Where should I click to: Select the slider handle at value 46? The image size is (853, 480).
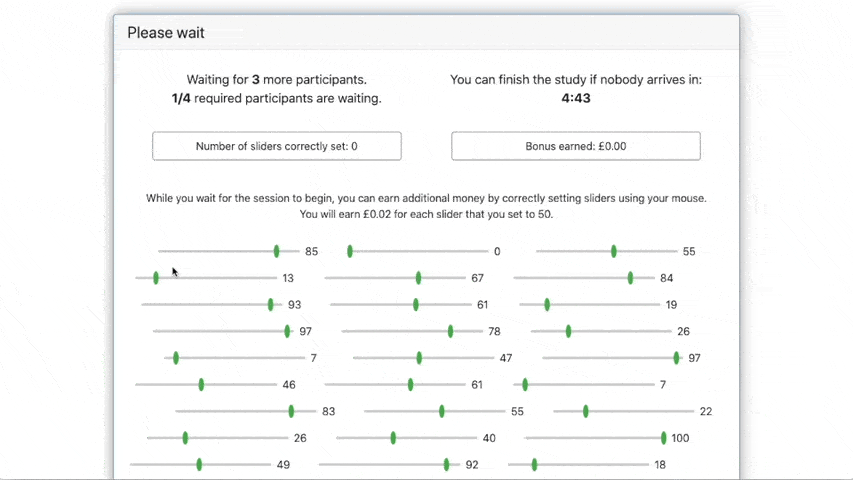coord(201,385)
